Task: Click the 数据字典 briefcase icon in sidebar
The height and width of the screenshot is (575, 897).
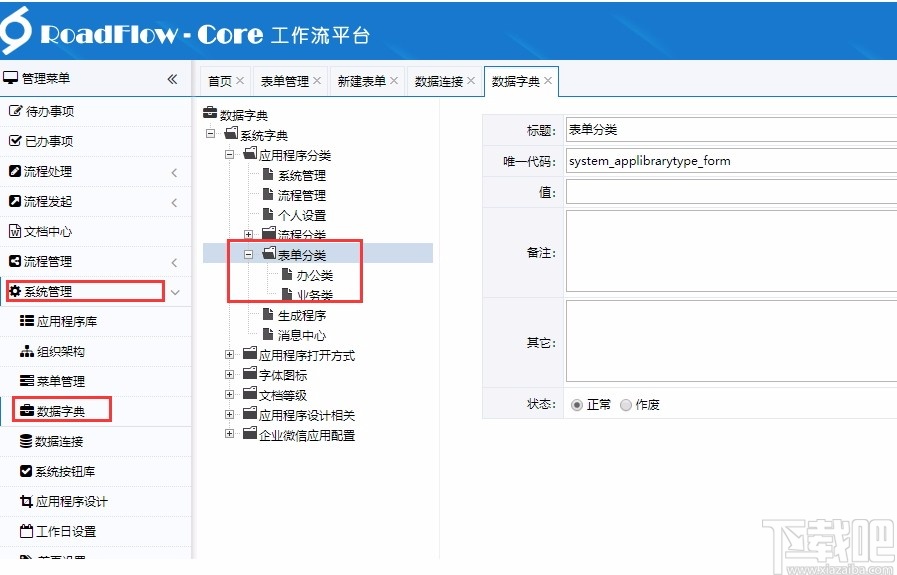Action: [26, 410]
